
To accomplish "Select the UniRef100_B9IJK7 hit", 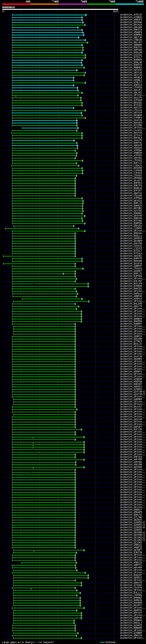I will (x=131, y=42).
